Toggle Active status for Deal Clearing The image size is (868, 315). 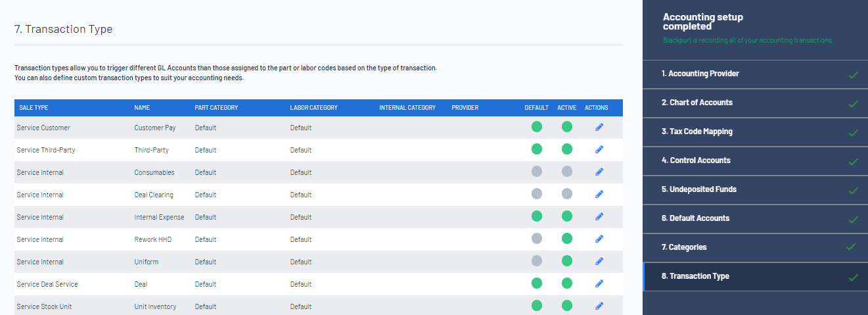point(566,194)
